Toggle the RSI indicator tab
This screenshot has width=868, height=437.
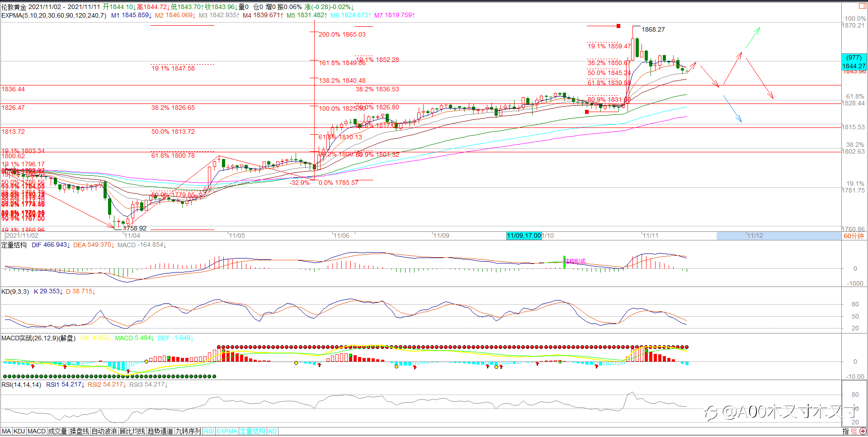coord(209,432)
